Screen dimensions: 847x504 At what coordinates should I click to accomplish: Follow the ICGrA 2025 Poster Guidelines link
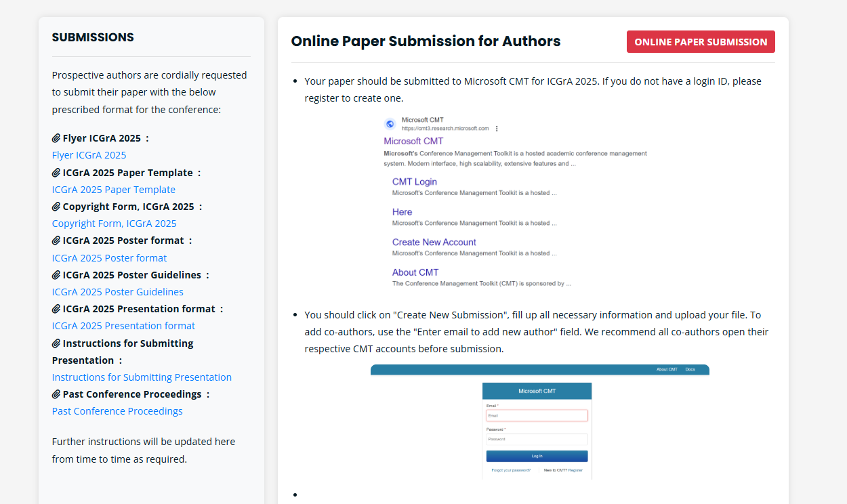click(x=117, y=292)
